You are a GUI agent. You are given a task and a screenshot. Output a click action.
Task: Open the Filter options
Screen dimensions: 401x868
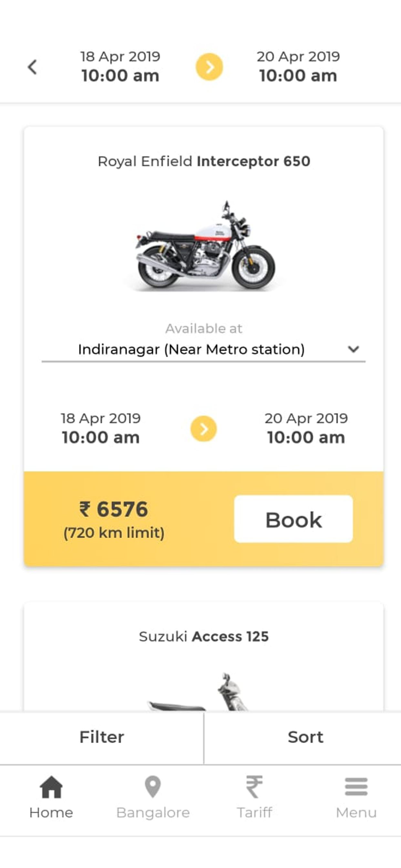(102, 737)
